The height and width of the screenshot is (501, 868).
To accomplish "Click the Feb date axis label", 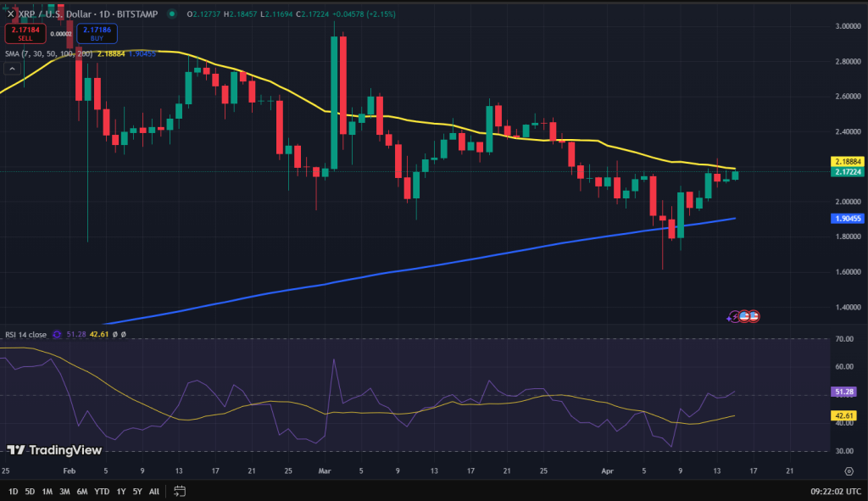I will click(69, 471).
